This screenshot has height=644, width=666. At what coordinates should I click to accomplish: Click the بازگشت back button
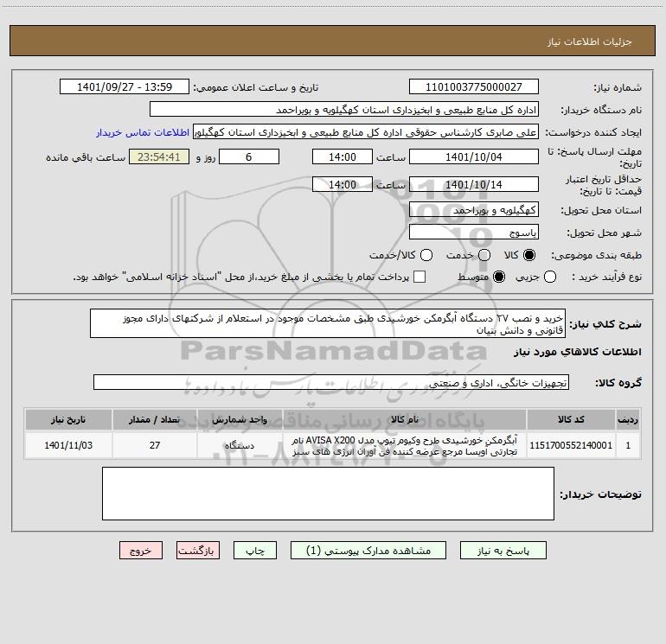[x=198, y=551]
